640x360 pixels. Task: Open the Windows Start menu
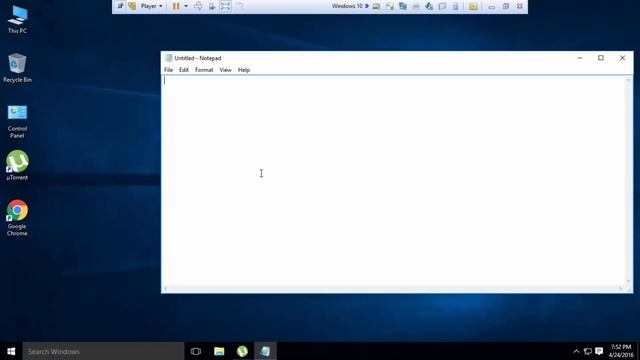pos(11,351)
